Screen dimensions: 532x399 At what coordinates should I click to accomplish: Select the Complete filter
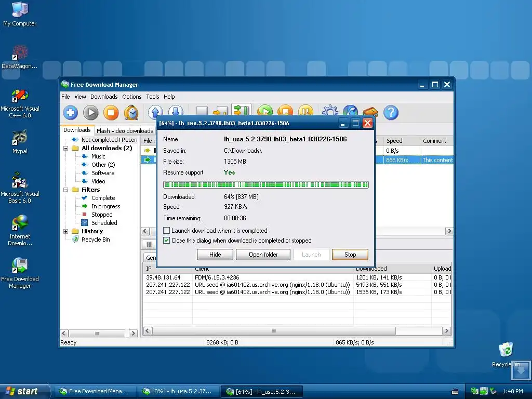pos(103,198)
